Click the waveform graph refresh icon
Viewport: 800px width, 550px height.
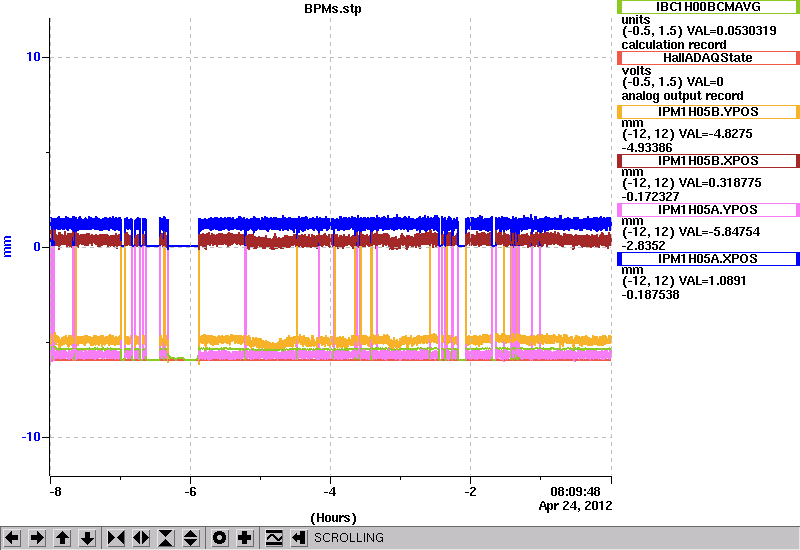tap(274, 538)
